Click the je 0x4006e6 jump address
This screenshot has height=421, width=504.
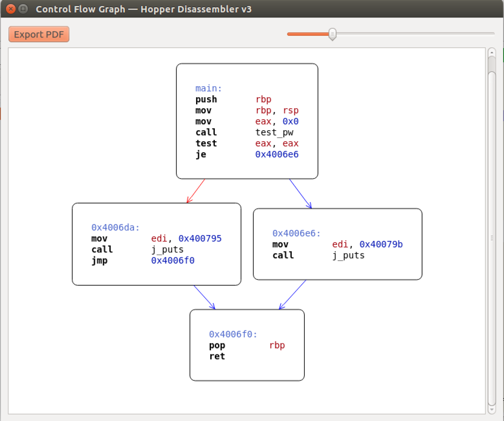277,154
